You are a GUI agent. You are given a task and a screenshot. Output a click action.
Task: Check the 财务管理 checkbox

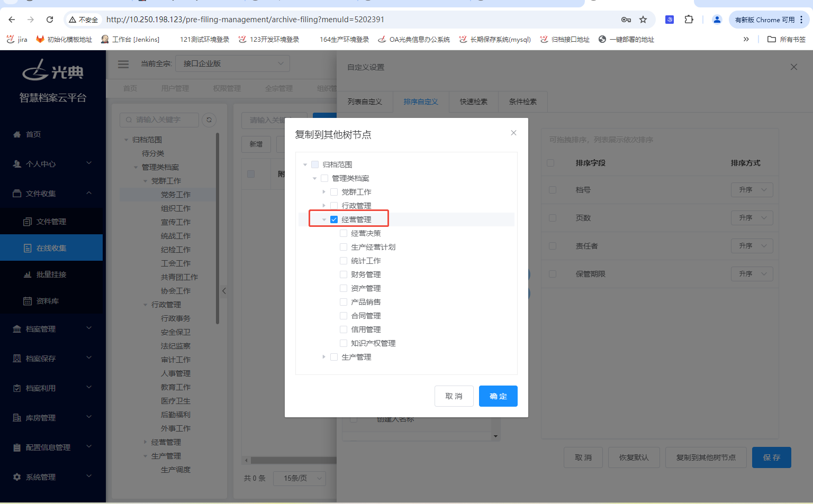344,274
